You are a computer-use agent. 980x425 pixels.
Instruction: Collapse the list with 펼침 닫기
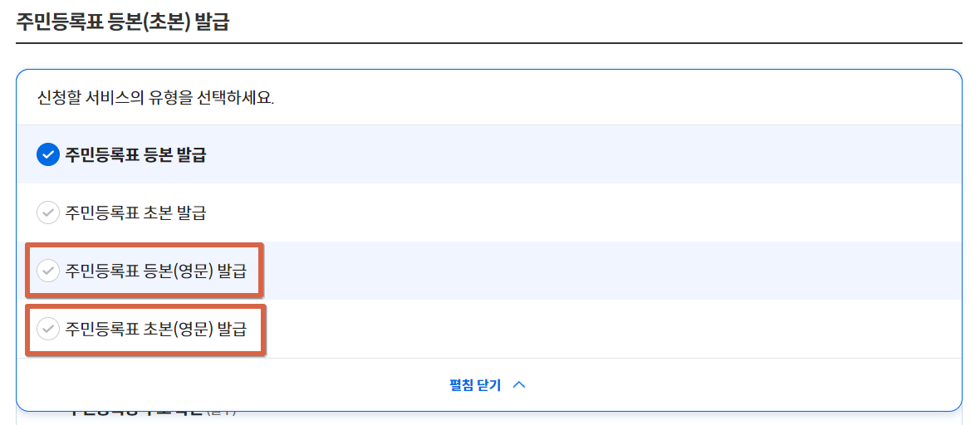click(475, 385)
